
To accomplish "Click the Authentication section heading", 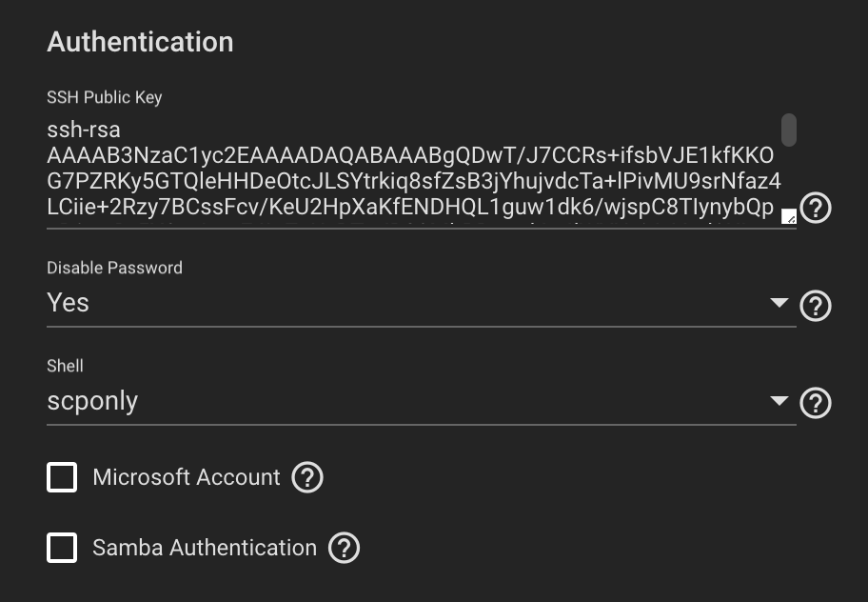I will point(140,42).
